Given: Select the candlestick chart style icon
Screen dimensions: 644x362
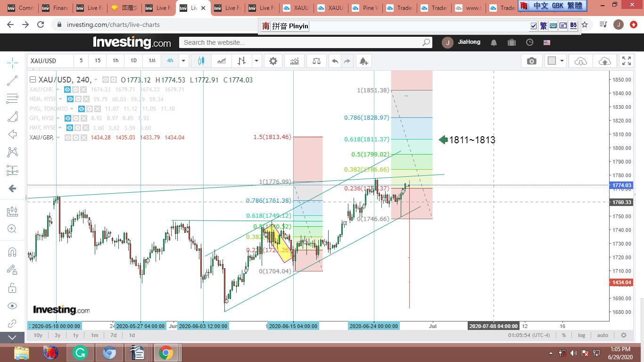Looking at the screenshot, I should click(202, 61).
